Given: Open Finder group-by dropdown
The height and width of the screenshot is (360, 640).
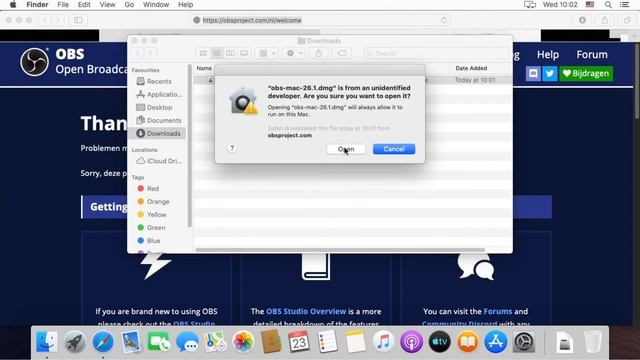Looking at the screenshot, I should pos(267,53).
